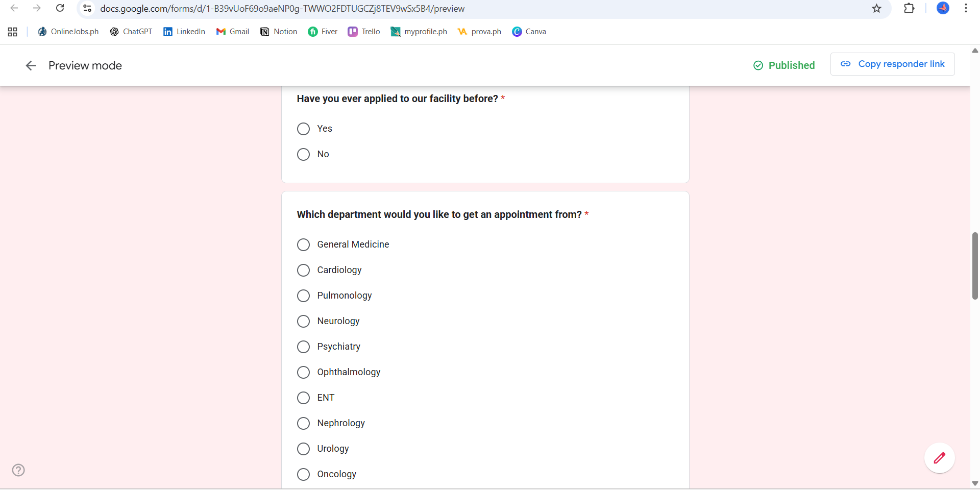The height and width of the screenshot is (490, 980).
Task: Open the apps grid in bookmarks bar
Action: click(13, 32)
